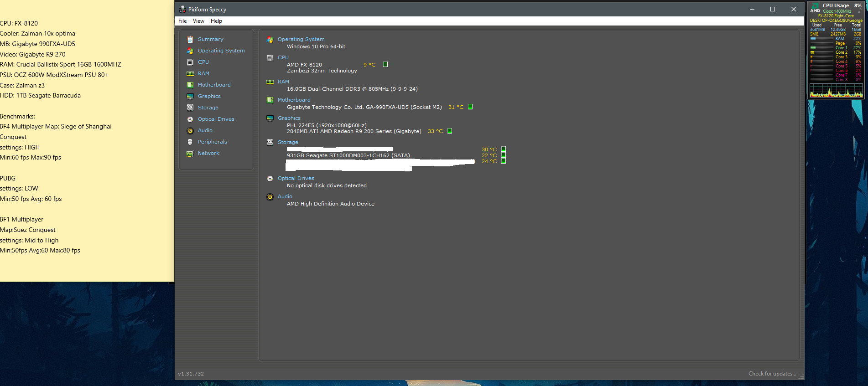Screen dimensions: 868x386
Task: Click "Zambezi 32nm Technology" text
Action: (322, 71)
